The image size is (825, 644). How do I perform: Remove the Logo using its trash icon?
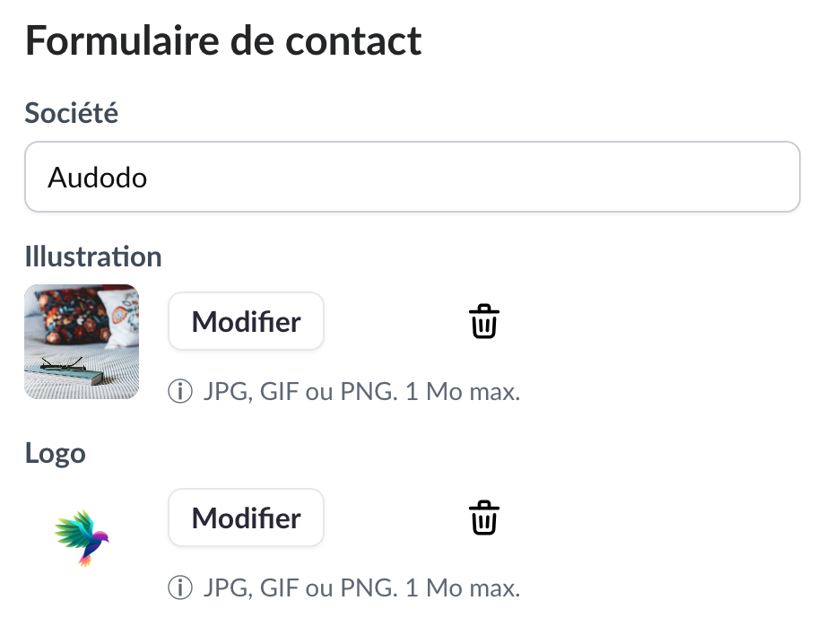[x=484, y=518]
